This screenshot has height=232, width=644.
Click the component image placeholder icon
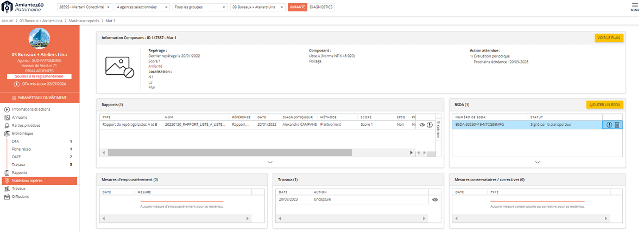pos(119,67)
